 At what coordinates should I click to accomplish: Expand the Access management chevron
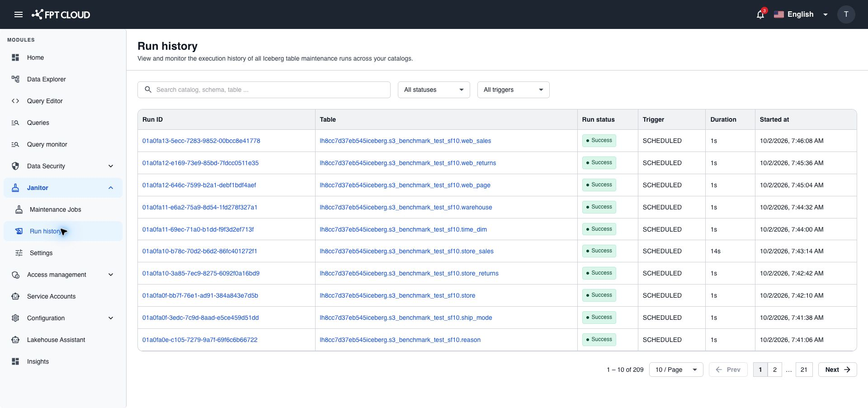111,275
